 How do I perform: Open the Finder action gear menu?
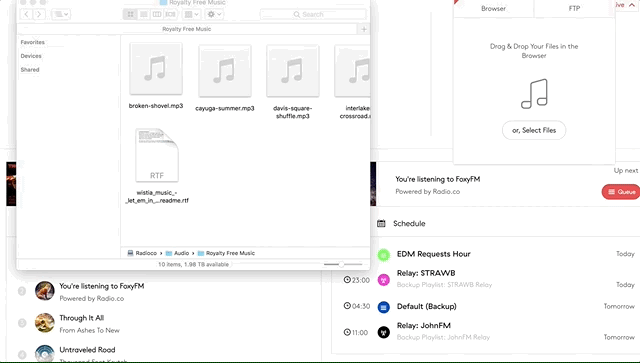point(214,14)
